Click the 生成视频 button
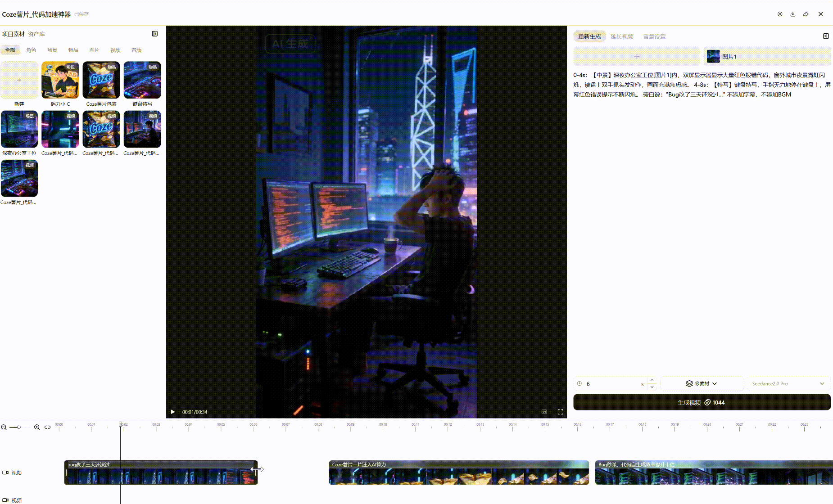The image size is (833, 504). (x=702, y=402)
